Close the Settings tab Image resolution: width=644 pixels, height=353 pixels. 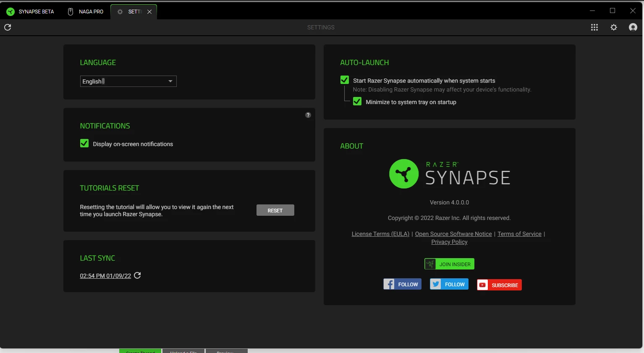pos(149,12)
